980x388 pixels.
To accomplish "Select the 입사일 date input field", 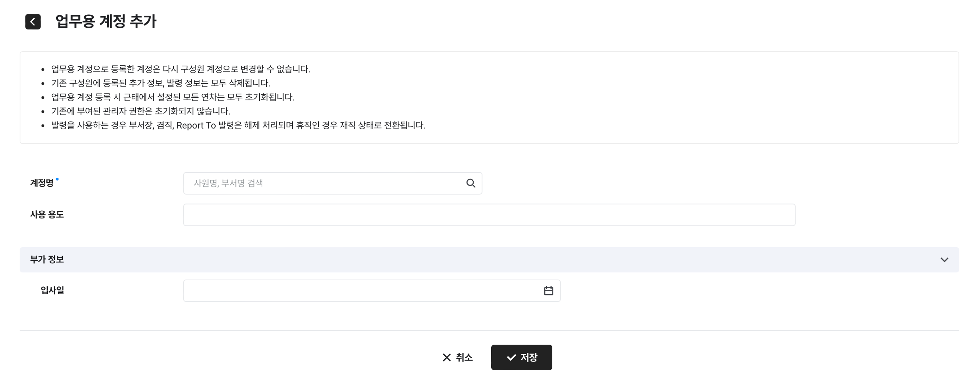I will tap(361, 291).
